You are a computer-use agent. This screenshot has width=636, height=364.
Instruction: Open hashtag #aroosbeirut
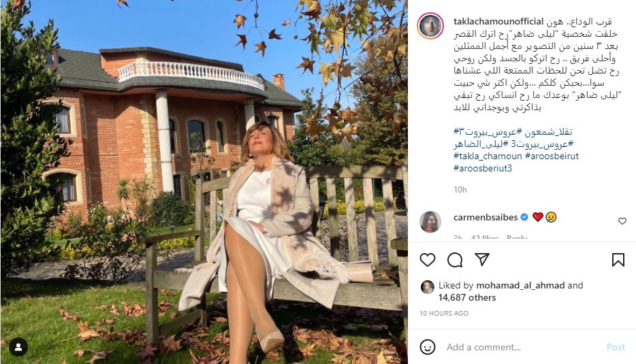(x=552, y=156)
